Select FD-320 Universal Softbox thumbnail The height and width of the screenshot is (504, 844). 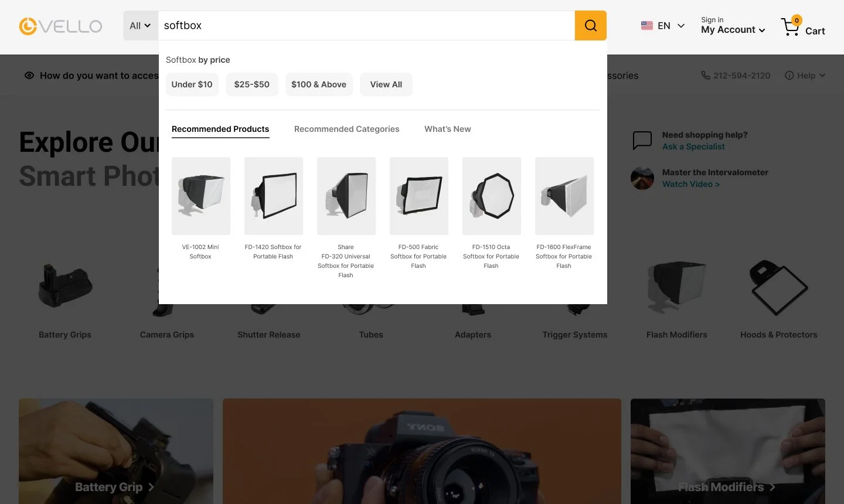(x=346, y=196)
